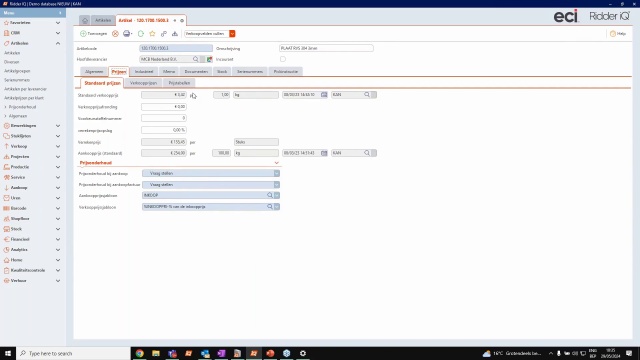The width and height of the screenshot is (640, 360).
Task: Expand the Algemeen sidebar tree item
Action: [x=5, y=116]
